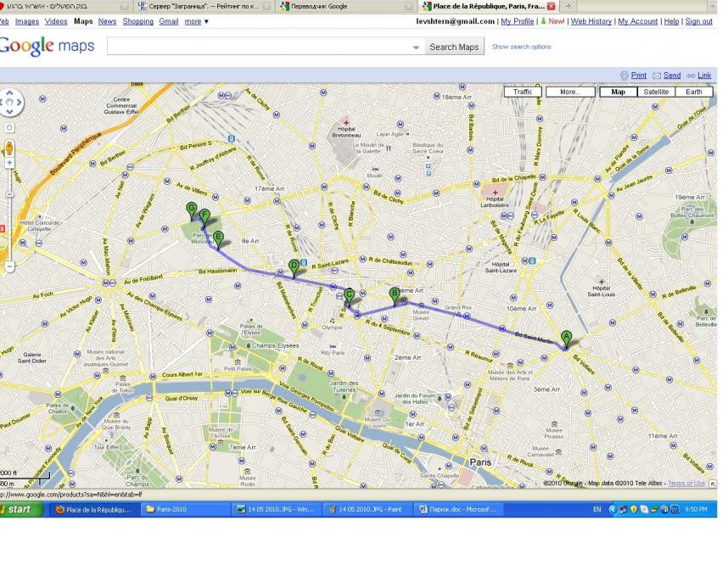Click green route marker E
728x582 pixels.
click(218, 240)
